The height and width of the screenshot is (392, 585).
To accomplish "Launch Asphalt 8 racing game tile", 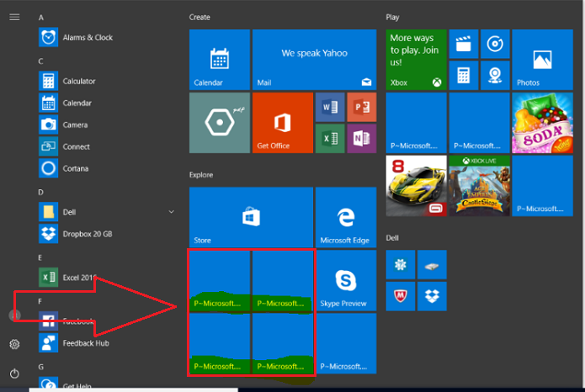I will click(416, 186).
